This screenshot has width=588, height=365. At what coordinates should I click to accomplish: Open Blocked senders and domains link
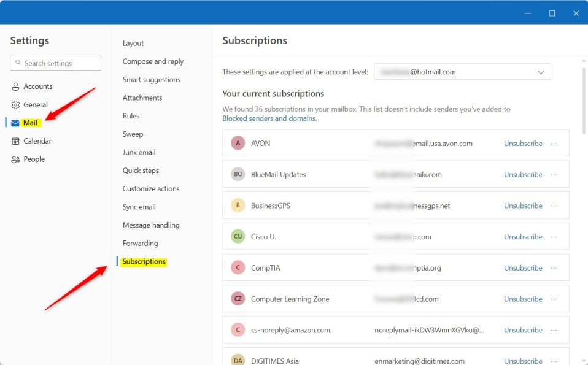[x=269, y=118]
